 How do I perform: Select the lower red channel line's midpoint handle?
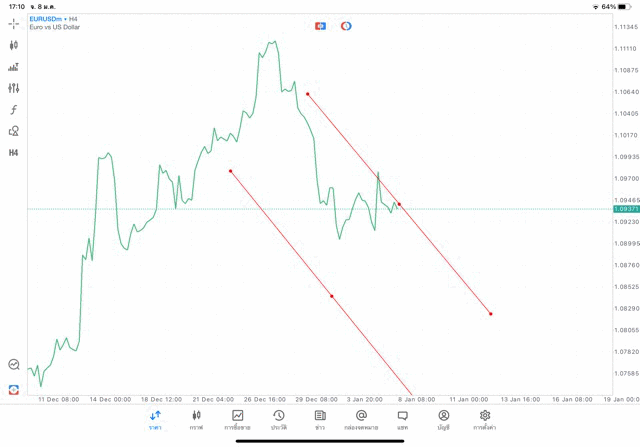pos(331,296)
